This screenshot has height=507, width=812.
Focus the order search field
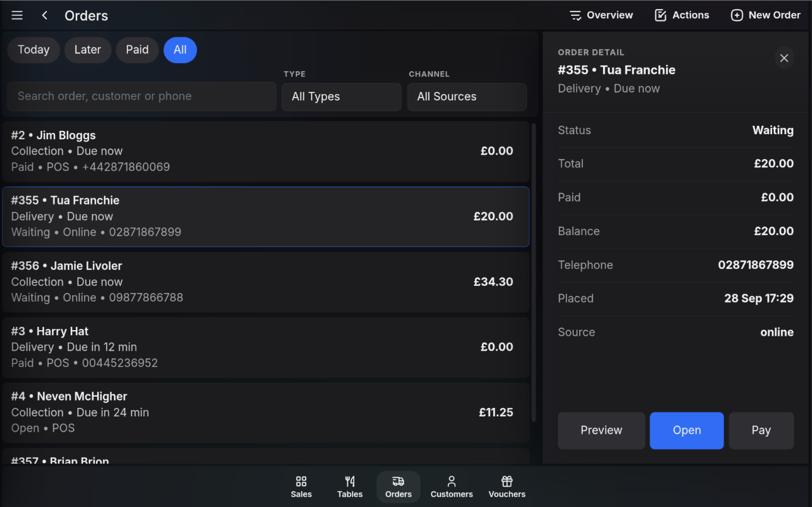pos(142,96)
